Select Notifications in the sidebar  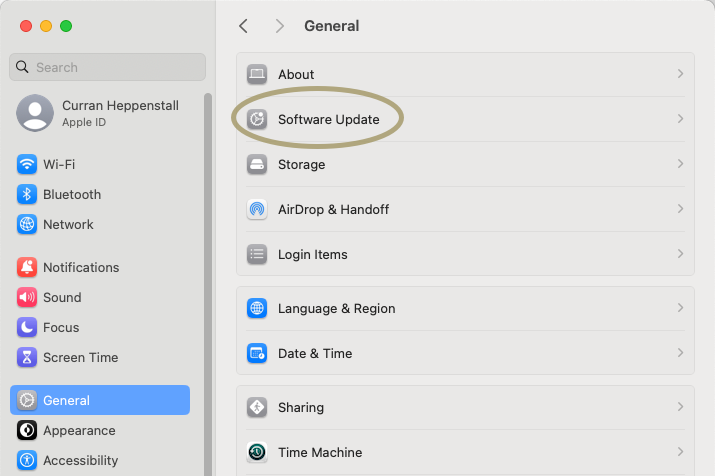coord(100,267)
